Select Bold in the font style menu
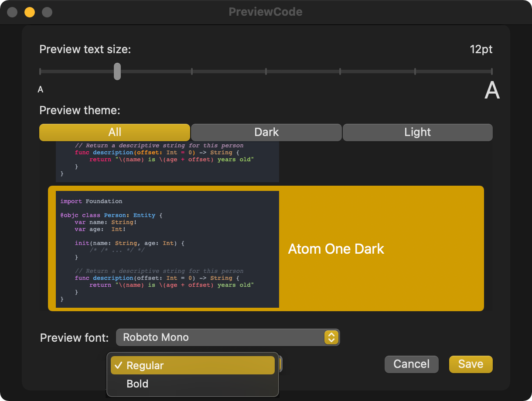This screenshot has width=532, height=401. point(137,384)
